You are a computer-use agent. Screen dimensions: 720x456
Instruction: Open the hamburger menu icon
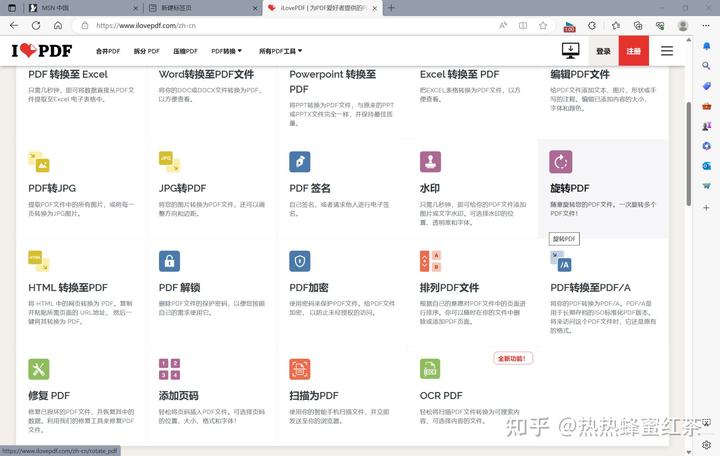click(x=667, y=51)
